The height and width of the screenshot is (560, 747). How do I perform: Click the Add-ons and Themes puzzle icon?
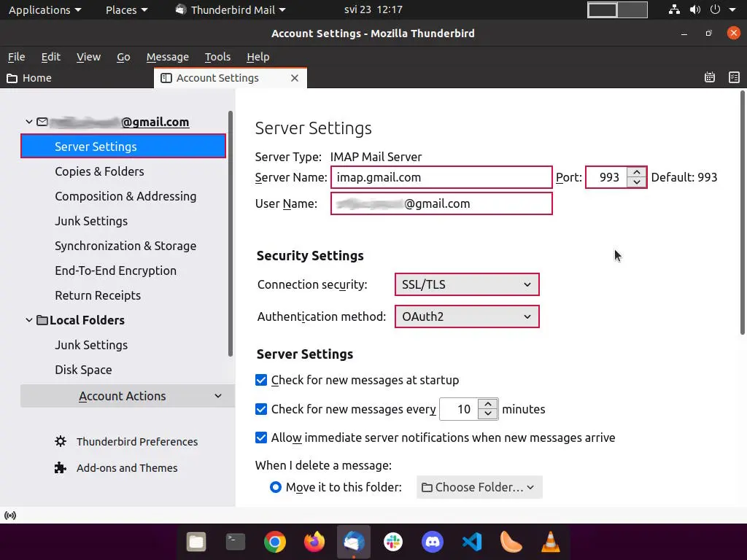coord(61,468)
